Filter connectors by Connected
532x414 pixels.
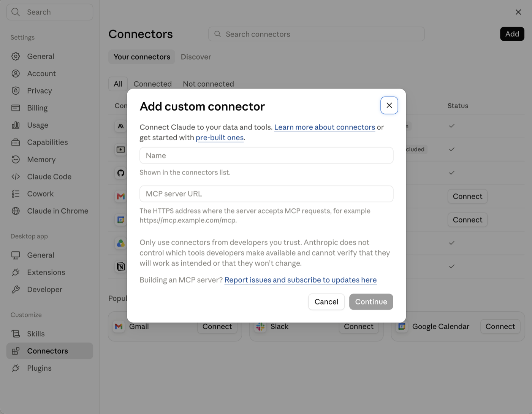(x=152, y=84)
